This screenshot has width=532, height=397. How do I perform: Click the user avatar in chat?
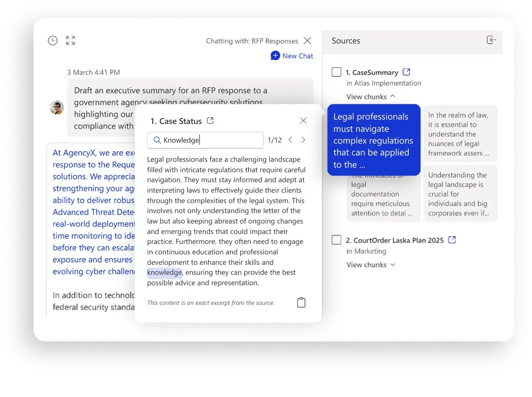click(x=57, y=108)
